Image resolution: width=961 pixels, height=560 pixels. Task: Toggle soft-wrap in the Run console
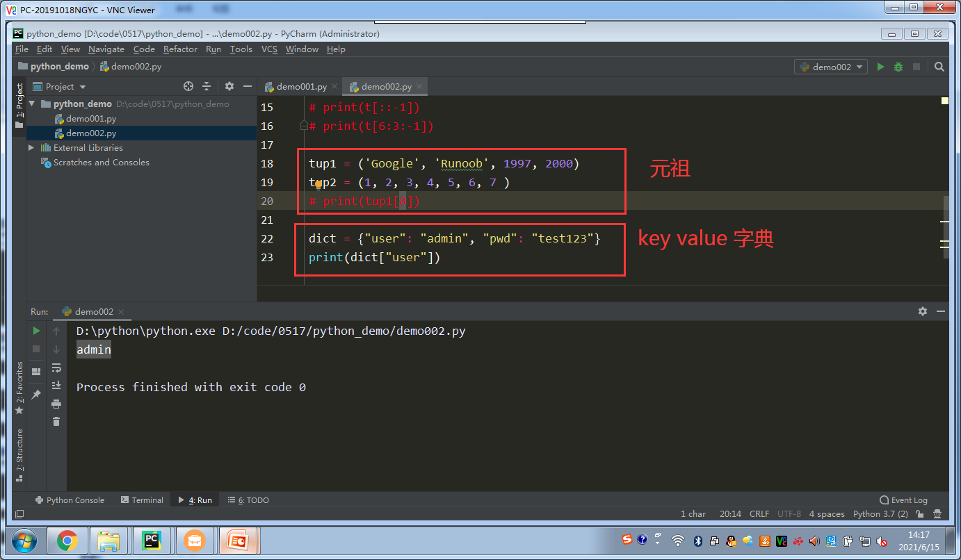[56, 368]
